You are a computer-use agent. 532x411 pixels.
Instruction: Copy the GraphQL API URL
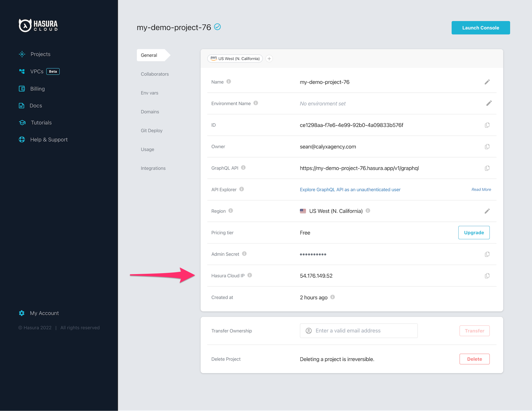point(487,168)
